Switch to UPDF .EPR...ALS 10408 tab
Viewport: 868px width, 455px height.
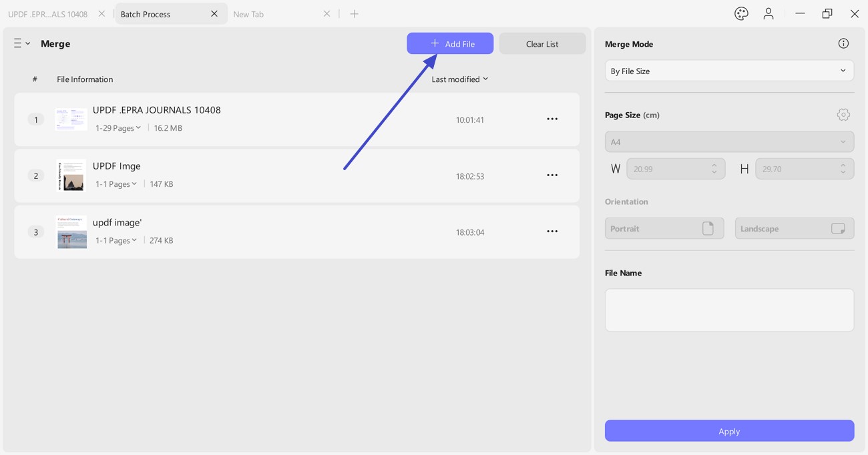[48, 14]
